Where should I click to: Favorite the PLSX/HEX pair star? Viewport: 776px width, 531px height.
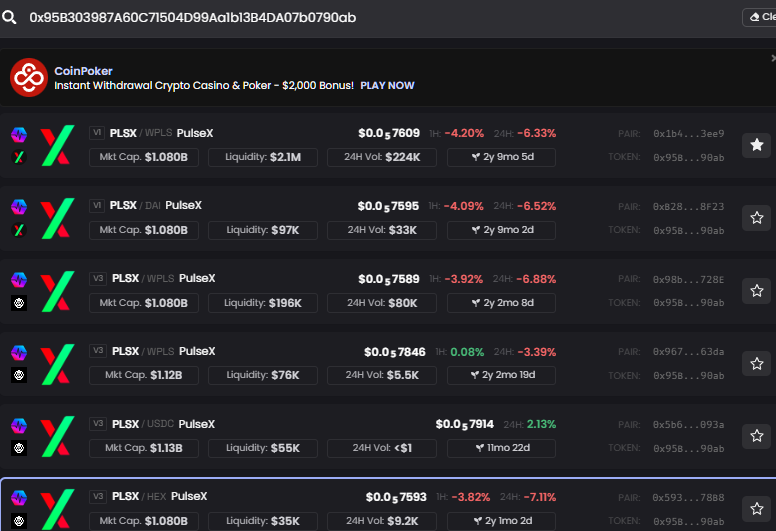point(757,509)
